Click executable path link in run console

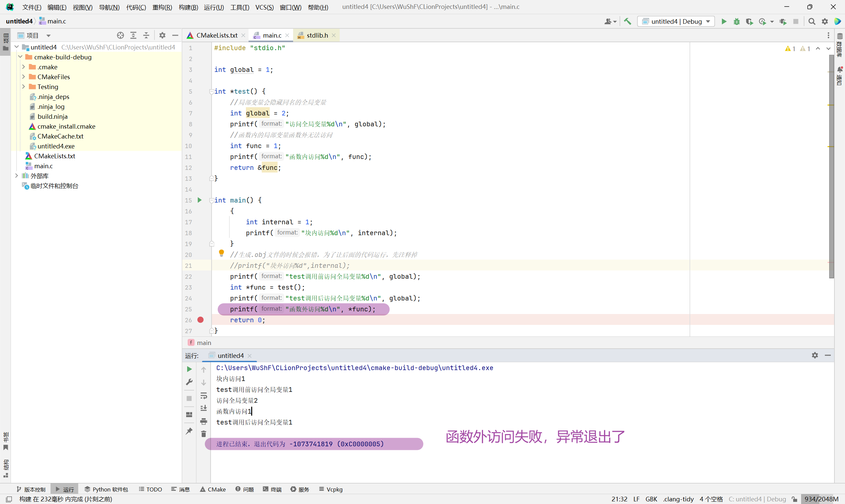pyautogui.click(x=355, y=368)
